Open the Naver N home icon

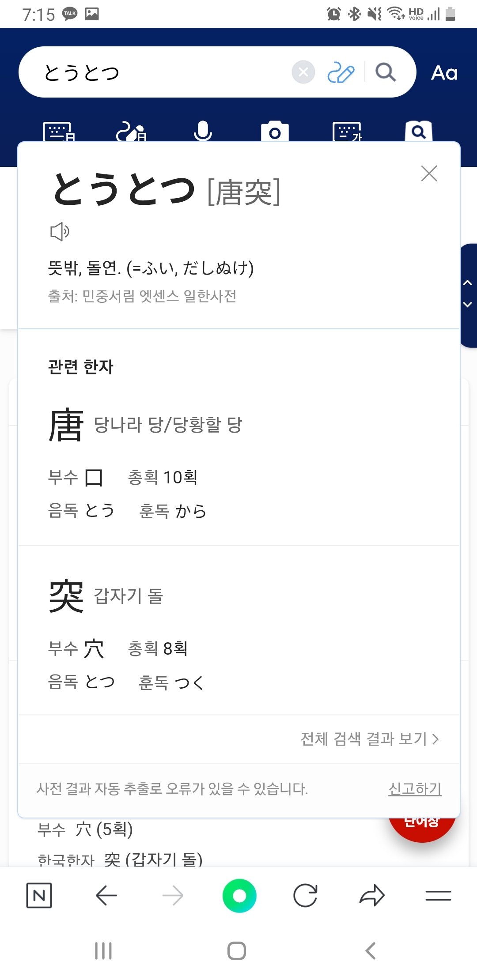point(39,896)
